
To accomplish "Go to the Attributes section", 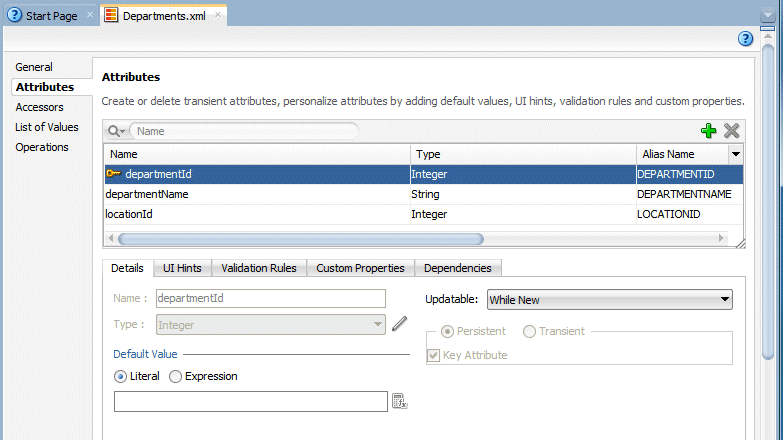I will (x=45, y=87).
